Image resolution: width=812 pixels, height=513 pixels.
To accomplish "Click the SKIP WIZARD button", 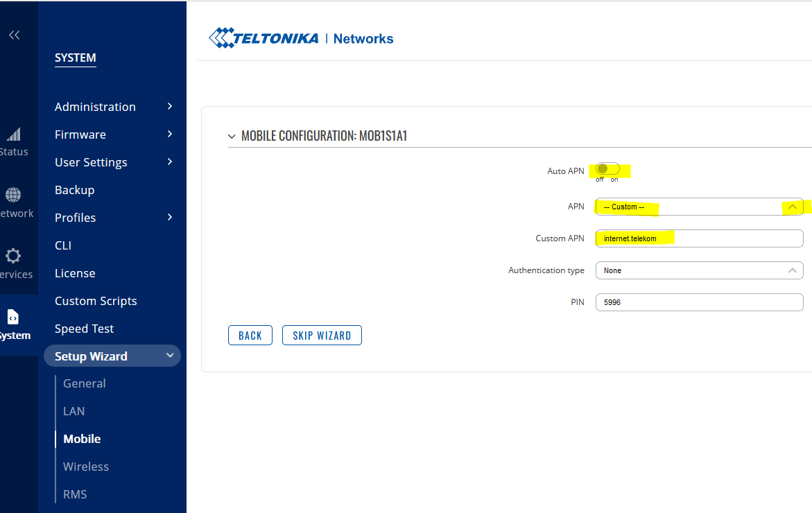I will pyautogui.click(x=322, y=336).
